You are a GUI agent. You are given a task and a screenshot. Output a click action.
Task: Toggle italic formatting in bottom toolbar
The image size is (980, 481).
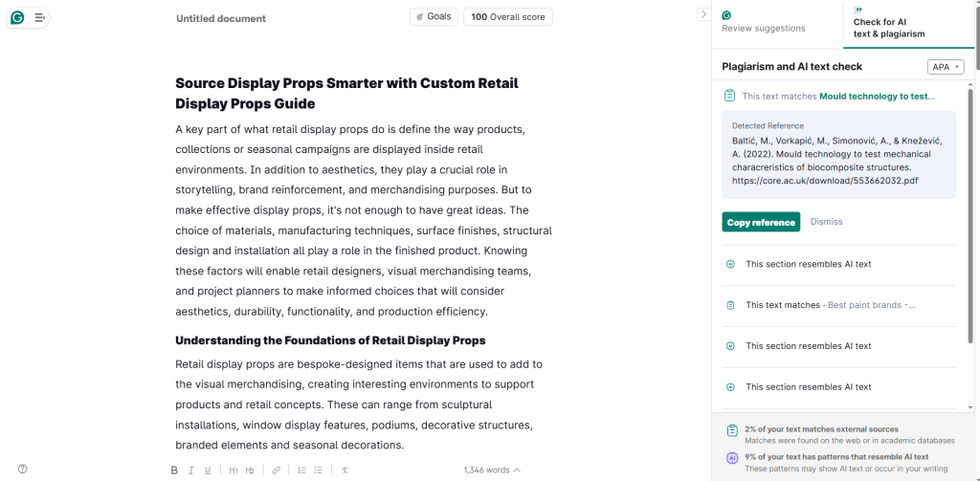point(191,470)
